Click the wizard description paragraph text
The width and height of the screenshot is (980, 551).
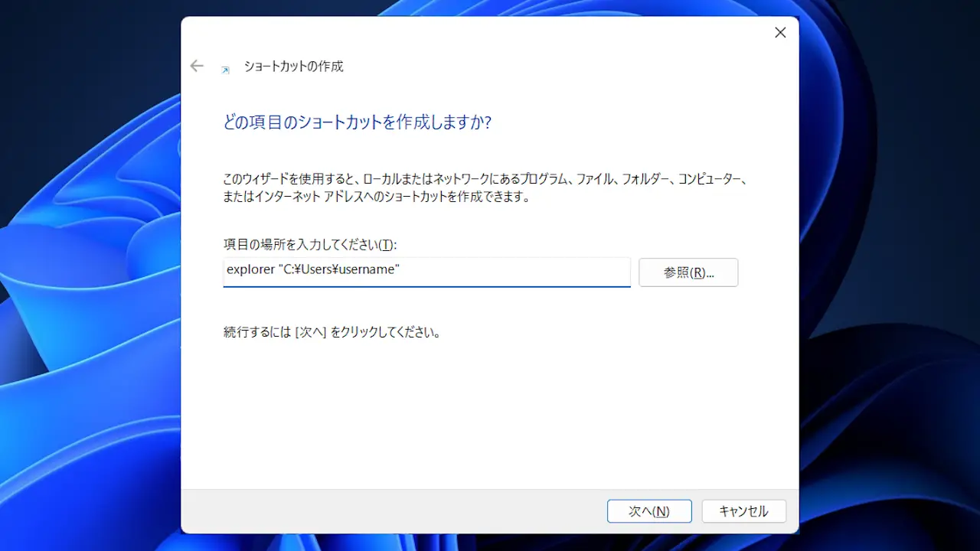(484, 188)
